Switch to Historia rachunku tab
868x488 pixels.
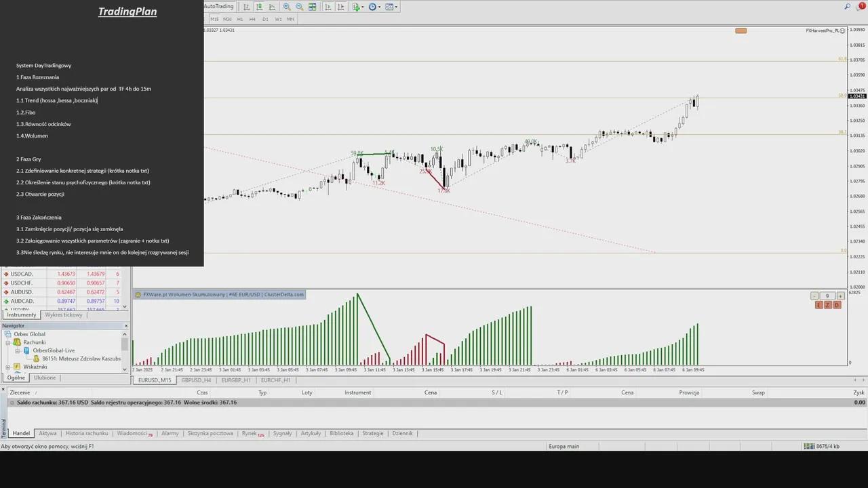click(86, 433)
